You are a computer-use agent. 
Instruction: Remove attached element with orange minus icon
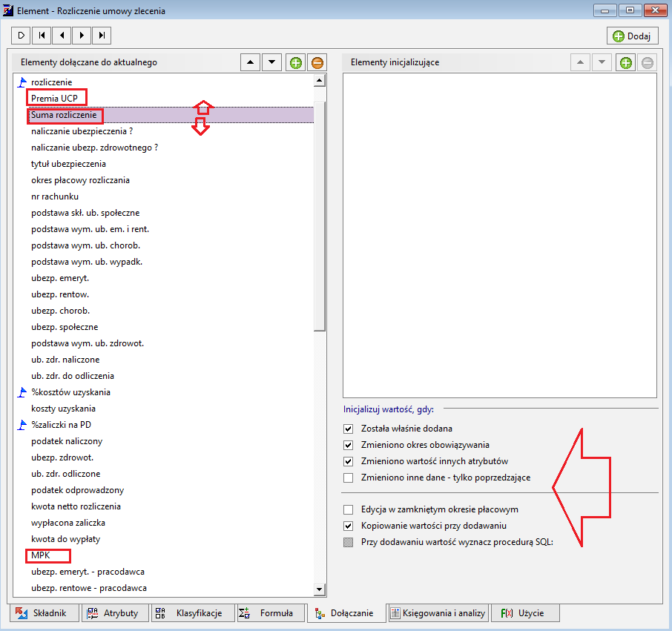pos(317,63)
